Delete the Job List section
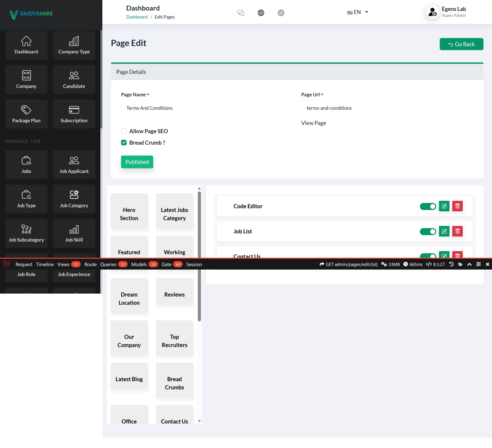This screenshot has height=448, width=492. 457,231
